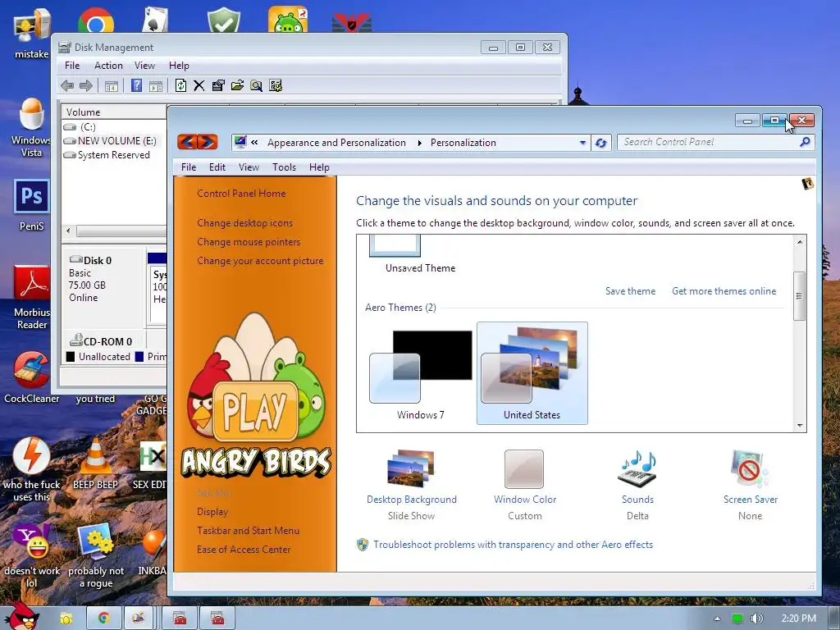Click the volume speaker icon in system tray

coord(756,619)
